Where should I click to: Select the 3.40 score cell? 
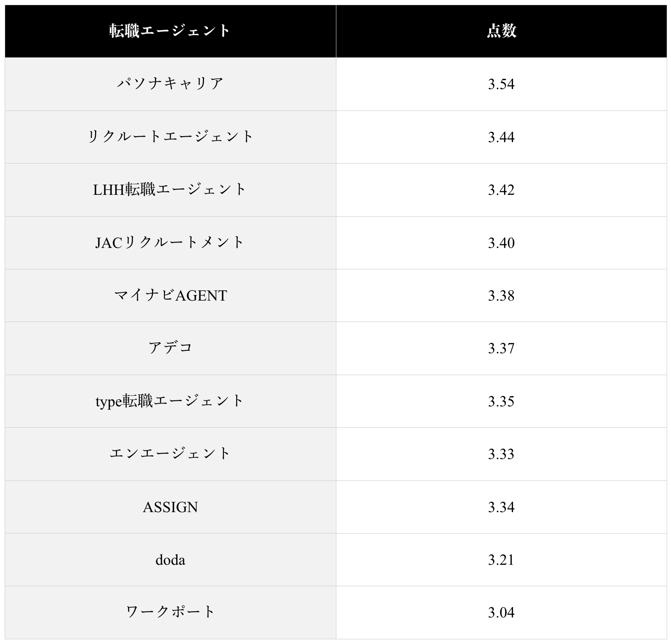(x=501, y=242)
